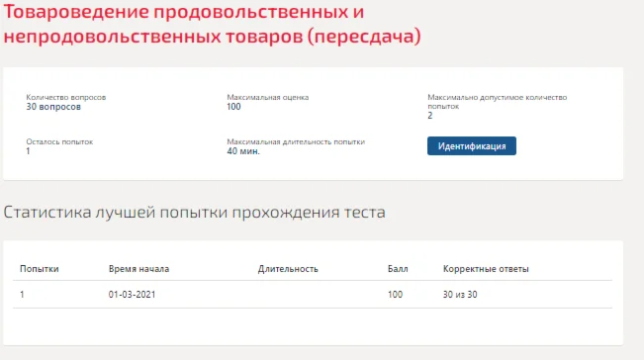Click the Попытки column header
The height and width of the screenshot is (360, 644).
[40, 269]
